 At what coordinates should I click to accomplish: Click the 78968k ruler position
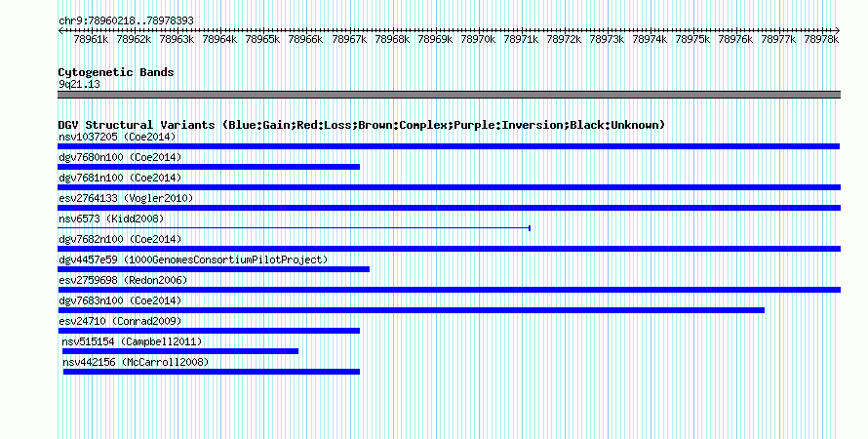tap(392, 39)
